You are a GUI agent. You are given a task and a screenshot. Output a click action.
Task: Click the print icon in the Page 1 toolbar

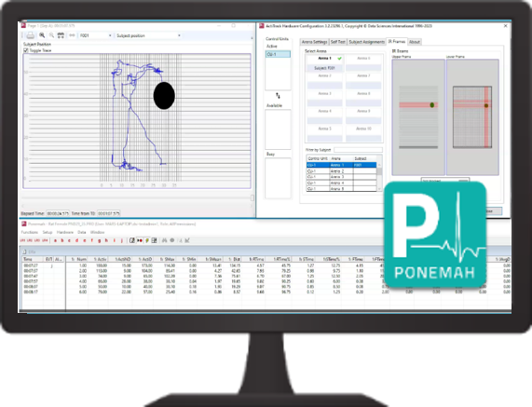pos(30,35)
